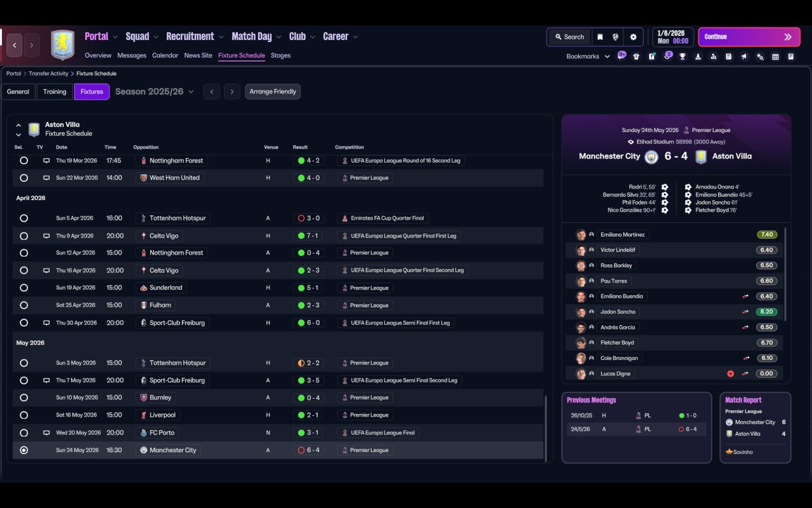Viewport: 812px width, 508px height.
Task: Select the radio button for the Manchester City fixture
Action: point(24,450)
